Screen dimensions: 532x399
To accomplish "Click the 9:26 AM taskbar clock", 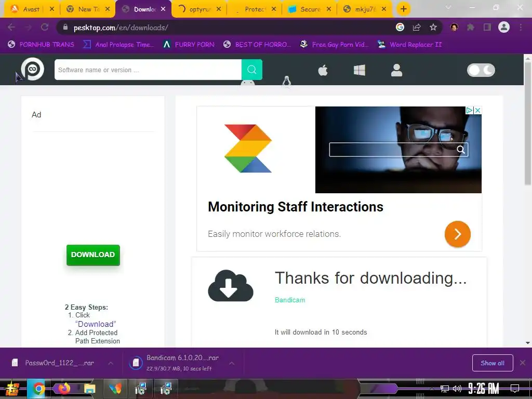I will pyautogui.click(x=484, y=389).
